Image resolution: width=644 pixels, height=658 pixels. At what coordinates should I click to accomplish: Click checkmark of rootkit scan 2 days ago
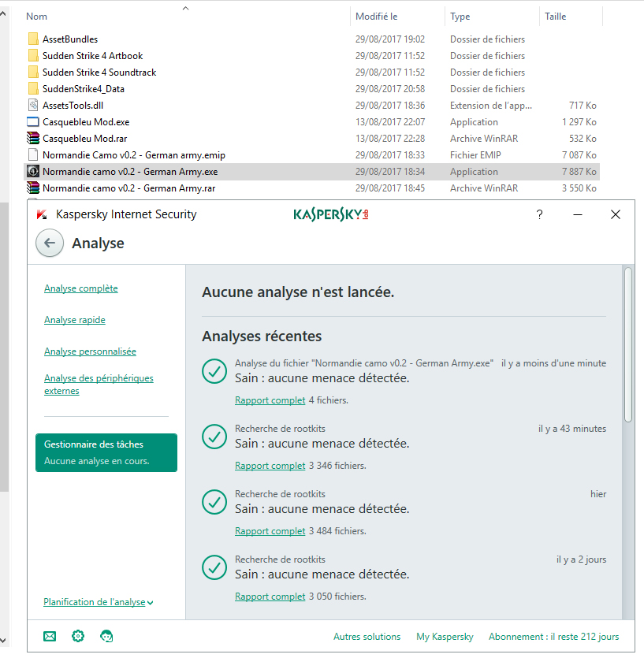click(x=214, y=567)
